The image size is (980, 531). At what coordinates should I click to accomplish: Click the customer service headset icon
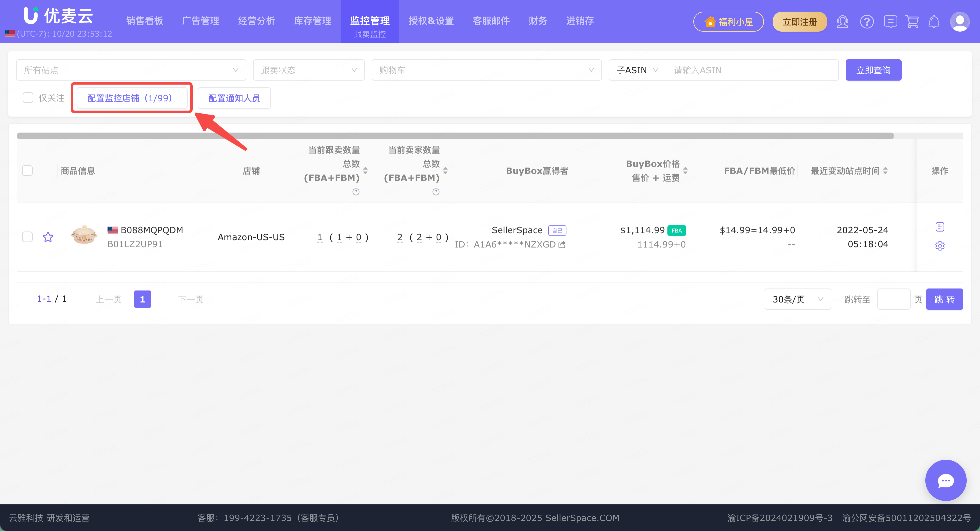842,22
